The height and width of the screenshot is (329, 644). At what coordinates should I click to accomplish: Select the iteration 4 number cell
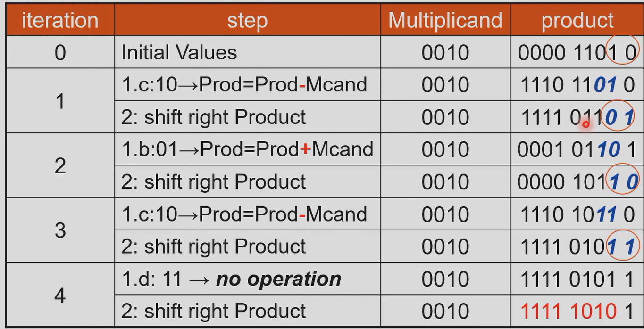pos(60,296)
